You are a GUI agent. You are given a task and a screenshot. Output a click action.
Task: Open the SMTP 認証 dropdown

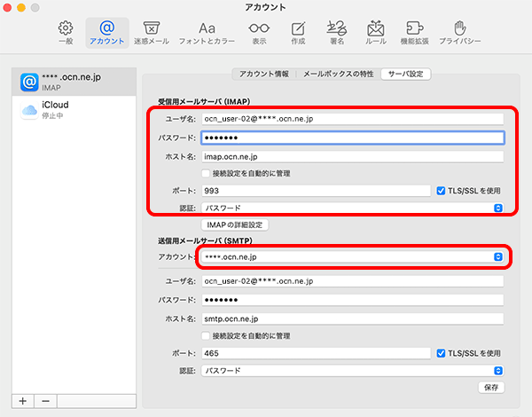353,371
